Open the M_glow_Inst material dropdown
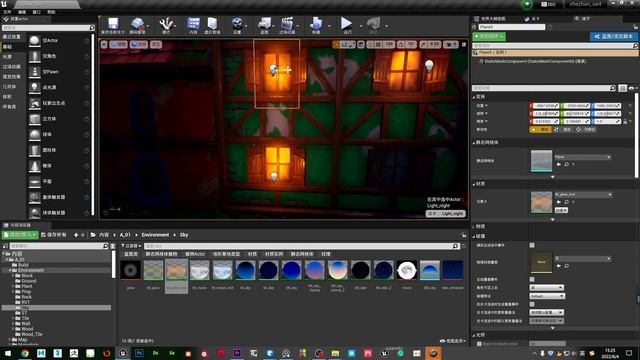The image size is (640, 360). coord(583,195)
